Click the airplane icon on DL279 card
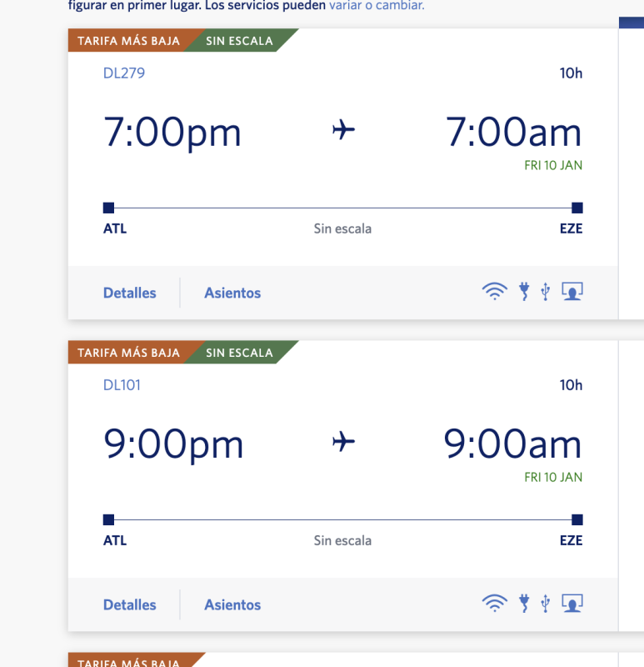644x667 pixels. click(343, 130)
